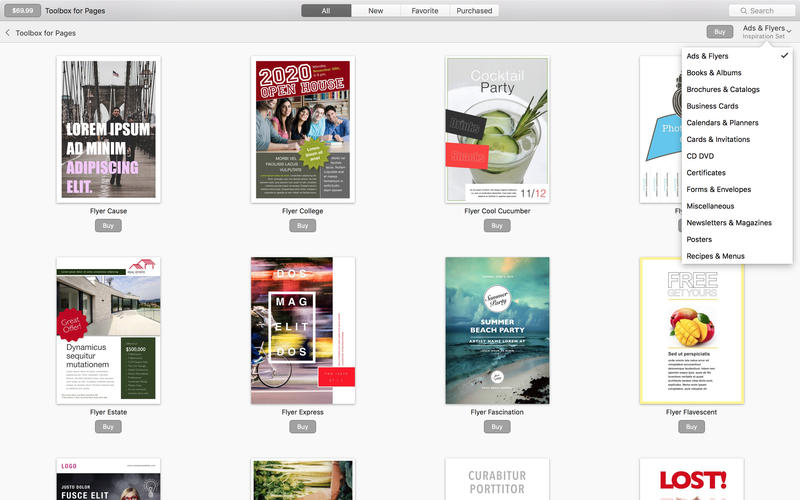Open the Flyer Express template thumbnail
Screen dimensions: 800x500
click(303, 331)
